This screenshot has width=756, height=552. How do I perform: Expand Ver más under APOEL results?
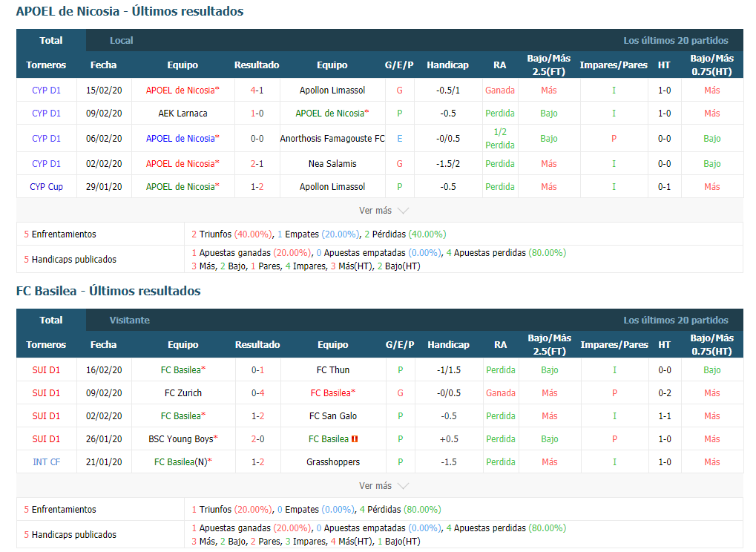(384, 211)
